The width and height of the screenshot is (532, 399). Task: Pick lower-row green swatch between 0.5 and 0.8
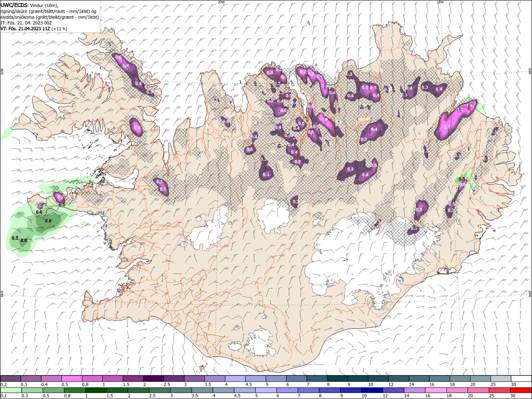click(x=53, y=390)
